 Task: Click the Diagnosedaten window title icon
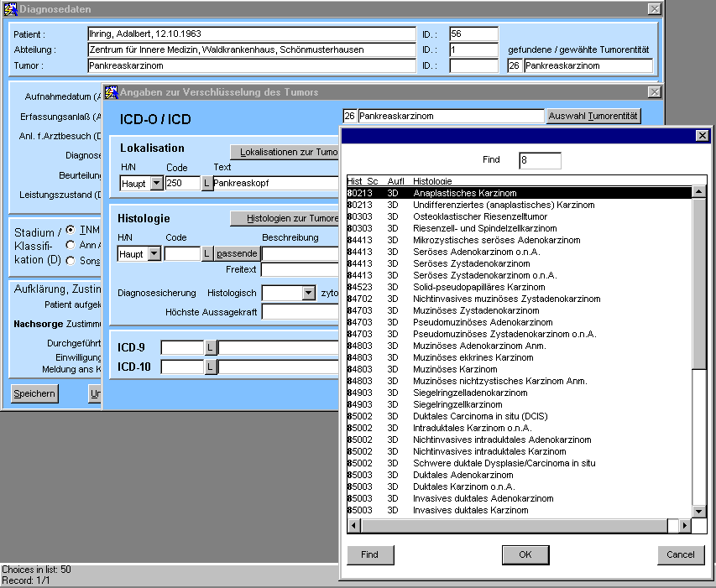pyautogui.click(x=10, y=8)
